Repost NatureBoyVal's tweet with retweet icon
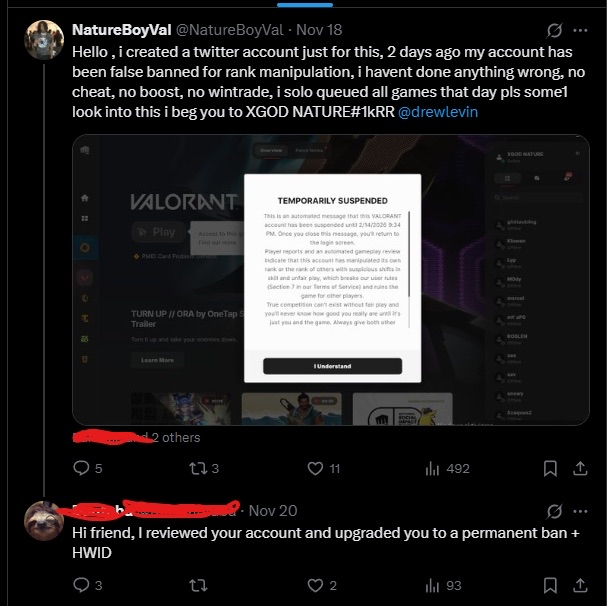The height and width of the screenshot is (606, 607). point(198,469)
